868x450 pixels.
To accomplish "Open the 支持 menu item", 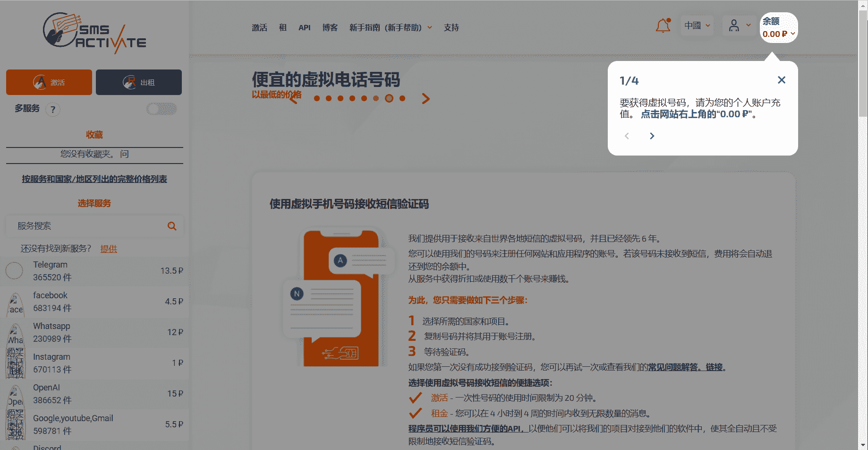I will [x=451, y=27].
